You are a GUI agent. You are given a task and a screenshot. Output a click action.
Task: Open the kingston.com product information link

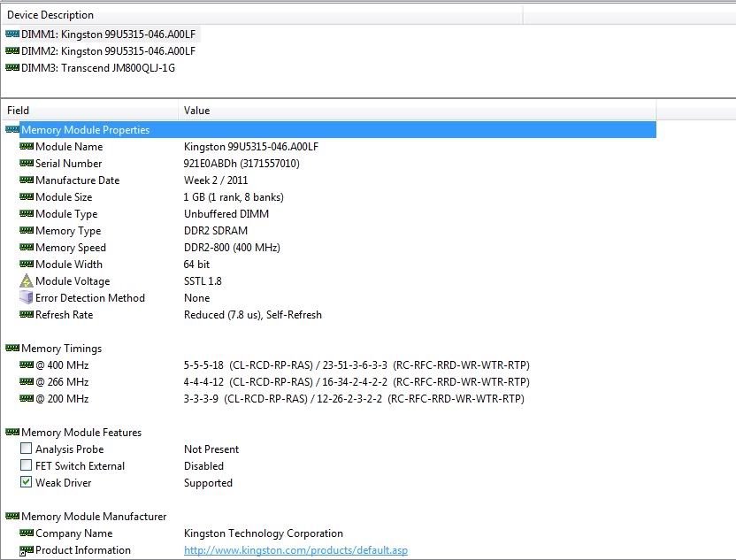(295, 550)
